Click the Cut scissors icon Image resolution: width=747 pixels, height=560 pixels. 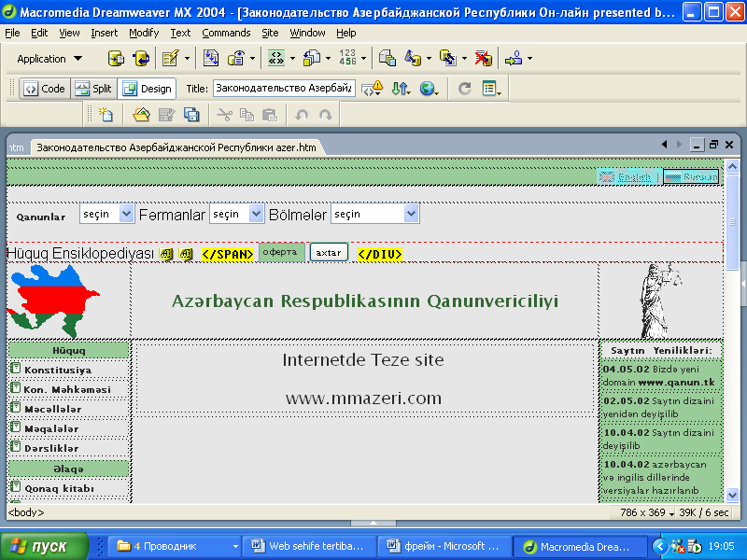pos(224,115)
